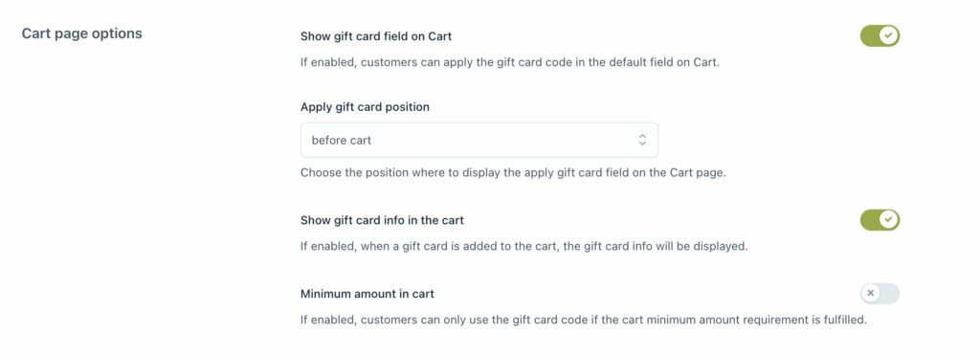
Task: Click description about applying code in default field
Action: pos(510,62)
